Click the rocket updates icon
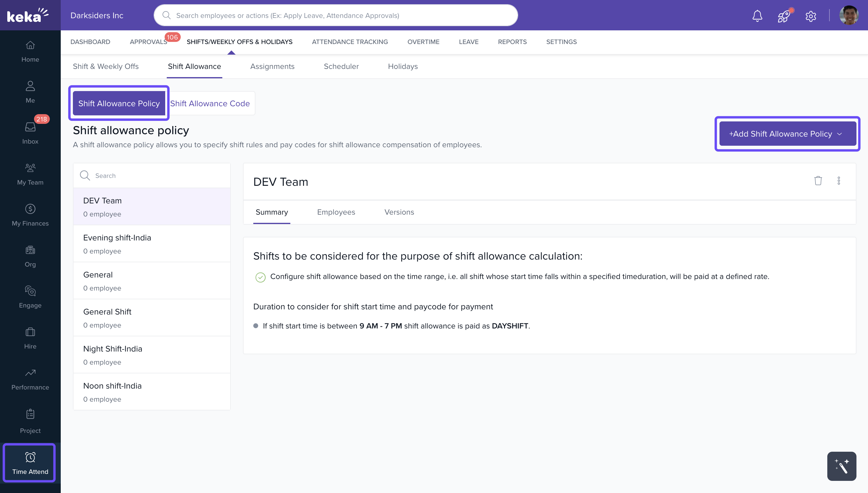The width and height of the screenshot is (868, 493). 784,16
